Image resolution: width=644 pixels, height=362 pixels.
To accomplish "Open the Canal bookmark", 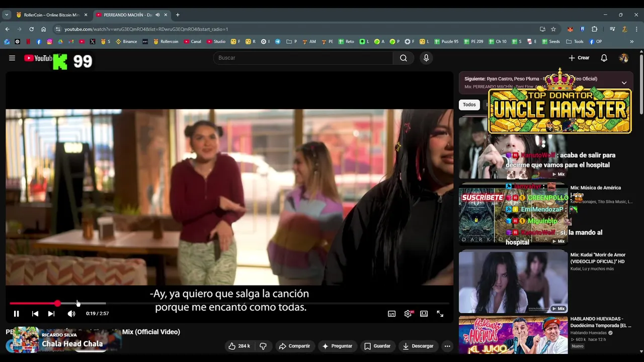I will (x=193, y=42).
